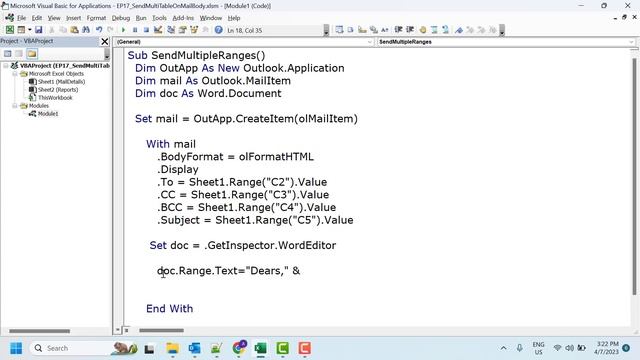Click the Save toolbar icon
The image size is (640, 360).
38,30
